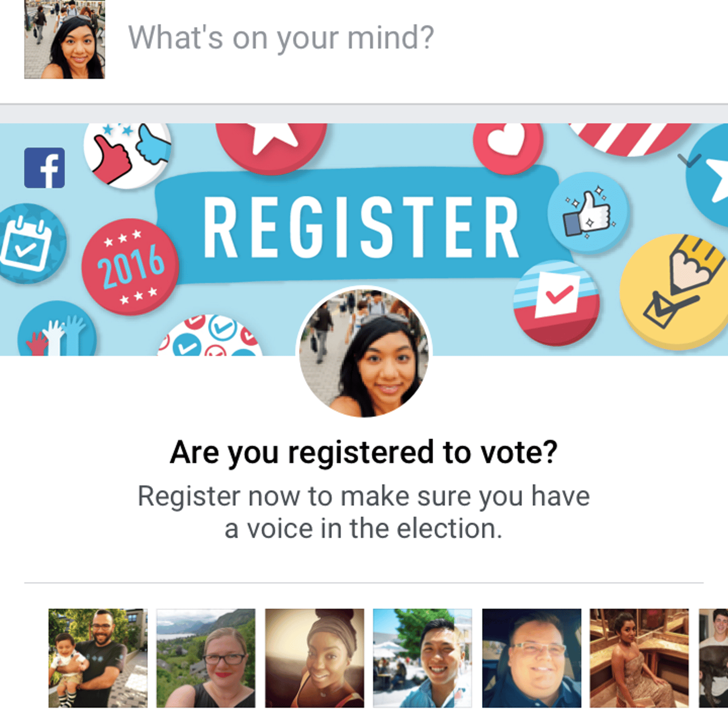728x728 pixels.
Task: Click the red star badge at the top
Action: click(x=271, y=148)
